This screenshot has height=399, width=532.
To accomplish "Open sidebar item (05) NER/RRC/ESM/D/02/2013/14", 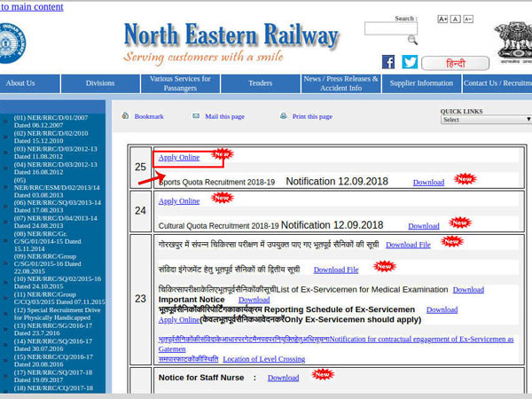I will click(x=57, y=188).
